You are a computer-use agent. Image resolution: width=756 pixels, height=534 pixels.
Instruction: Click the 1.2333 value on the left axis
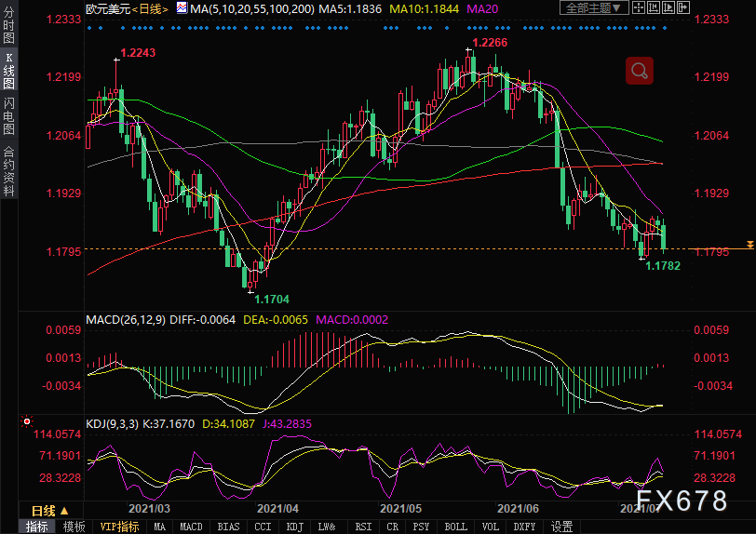pos(63,20)
